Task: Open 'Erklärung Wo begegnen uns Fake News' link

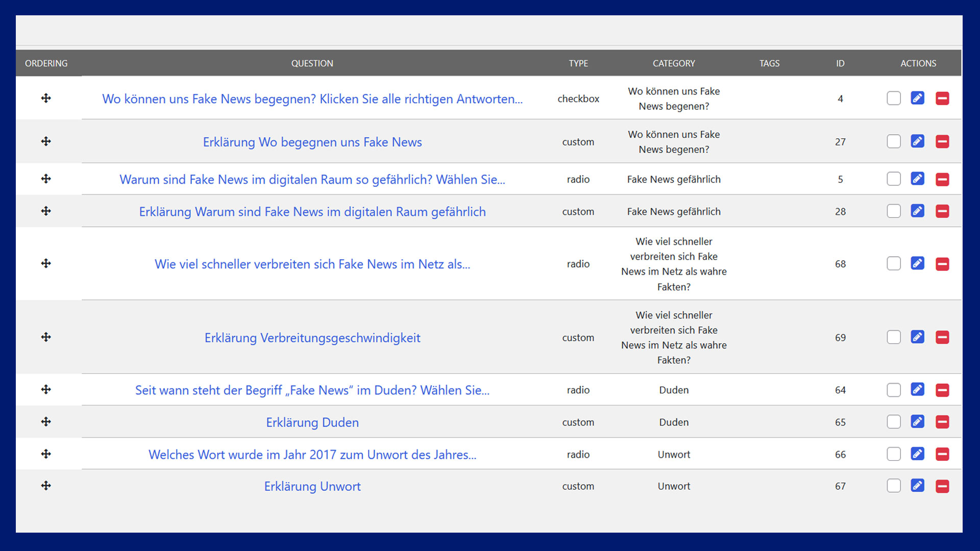Action: click(312, 142)
